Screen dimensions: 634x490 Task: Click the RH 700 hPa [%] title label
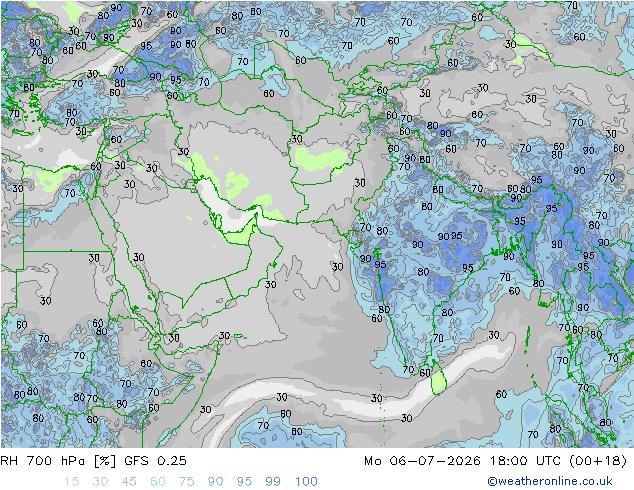click(58, 461)
